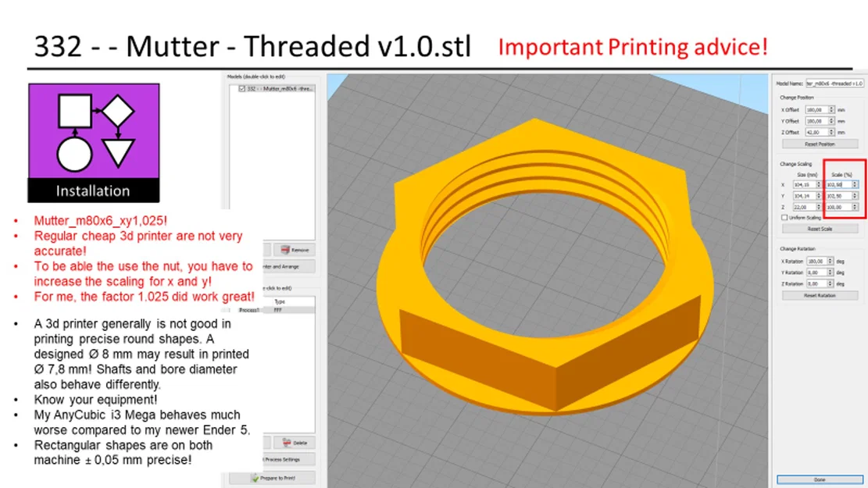Viewport: 868px width, 488px height.
Task: Click the Reset Rotation button
Action: tap(820, 295)
